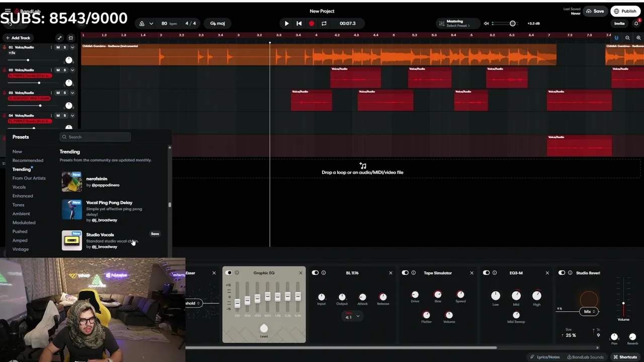Screen dimensions: 644x362
Task: Publish the project
Action: [x=625, y=11]
